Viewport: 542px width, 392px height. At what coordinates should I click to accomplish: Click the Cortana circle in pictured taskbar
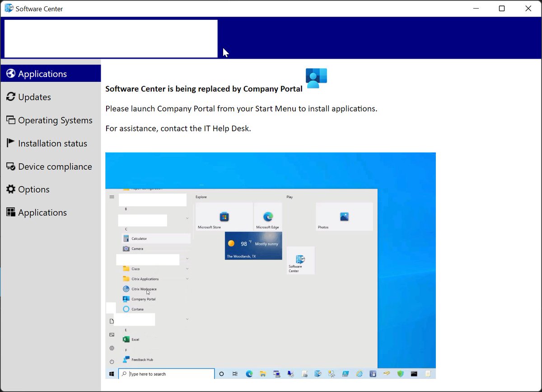(221, 374)
